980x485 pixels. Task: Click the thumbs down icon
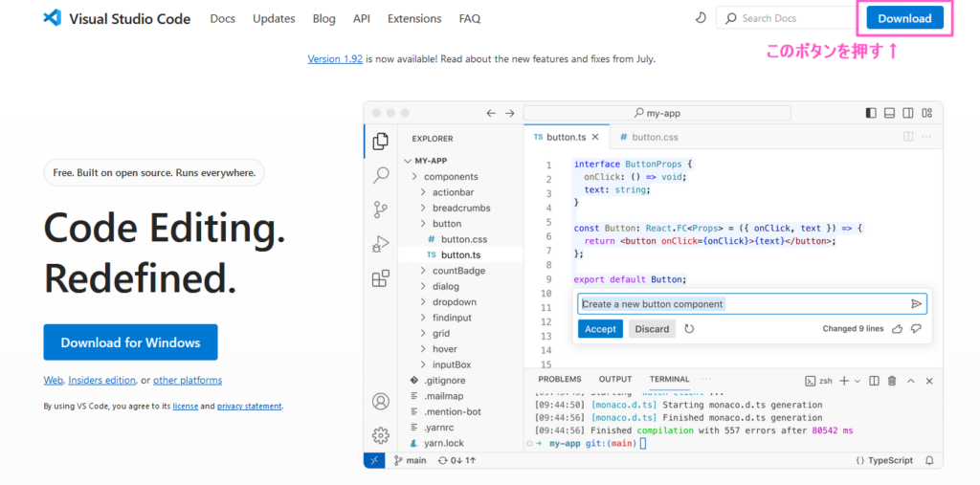click(916, 329)
